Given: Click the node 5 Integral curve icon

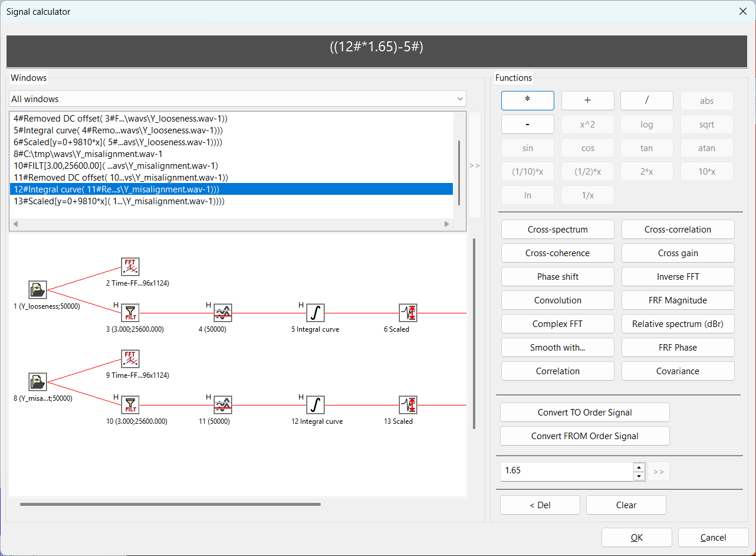Looking at the screenshot, I should [315, 313].
